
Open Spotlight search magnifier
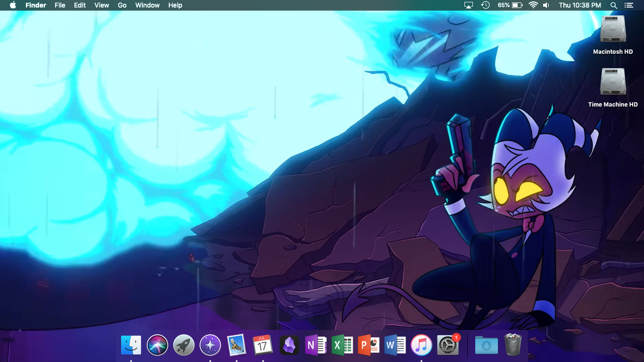click(613, 5)
